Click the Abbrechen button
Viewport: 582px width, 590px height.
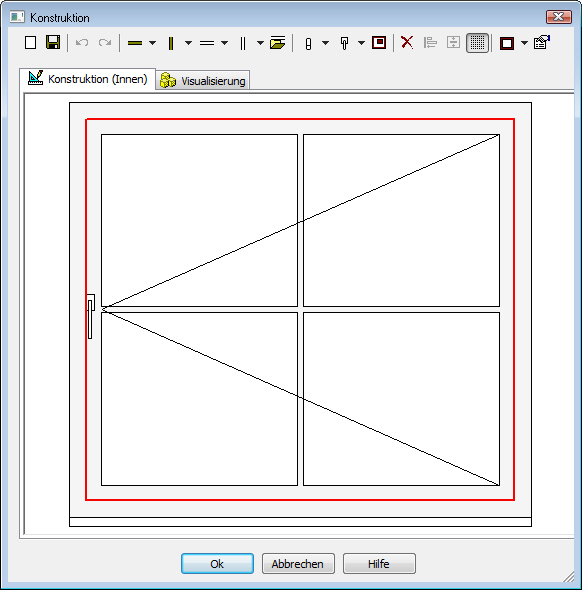(298, 563)
